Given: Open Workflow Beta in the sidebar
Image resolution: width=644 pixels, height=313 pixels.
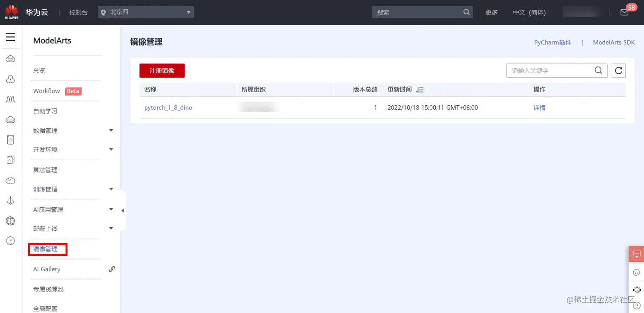Looking at the screenshot, I should click(57, 91).
